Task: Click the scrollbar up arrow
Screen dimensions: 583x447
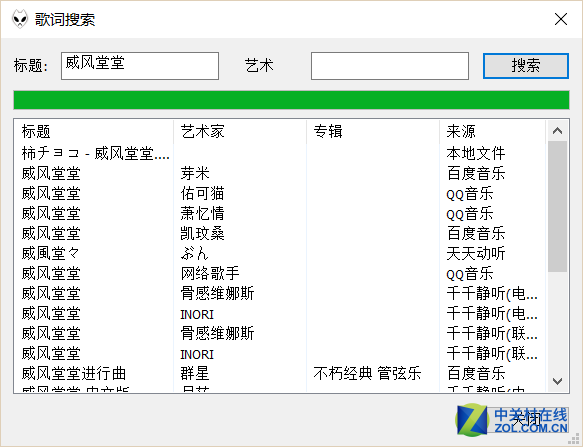Action: [557, 131]
